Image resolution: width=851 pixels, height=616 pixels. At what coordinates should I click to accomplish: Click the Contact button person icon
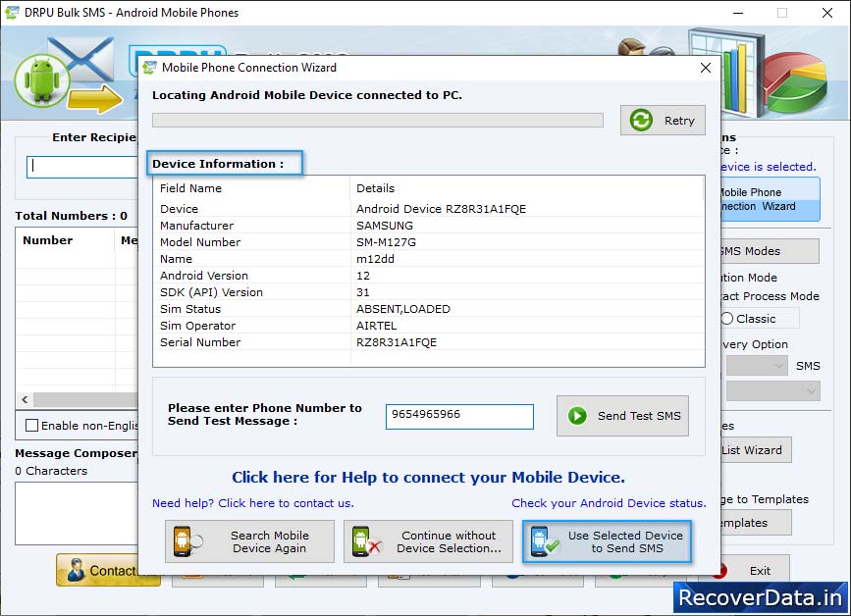click(75, 570)
